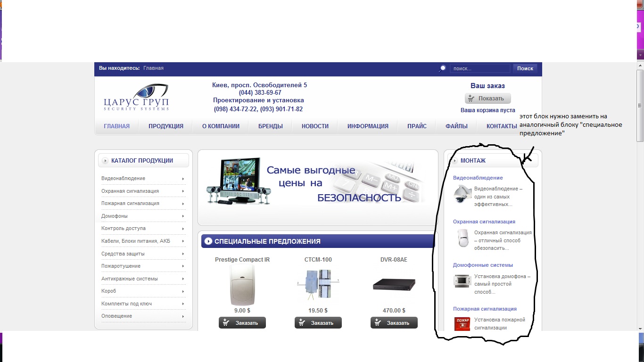Go to the ГЛАВНАЯ menu tab

(x=117, y=126)
